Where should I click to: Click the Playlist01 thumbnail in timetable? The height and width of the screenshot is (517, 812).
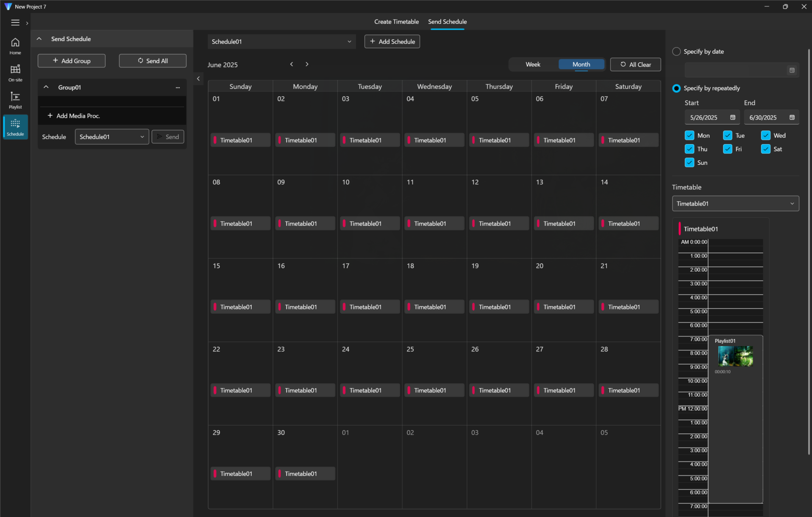[735, 356]
